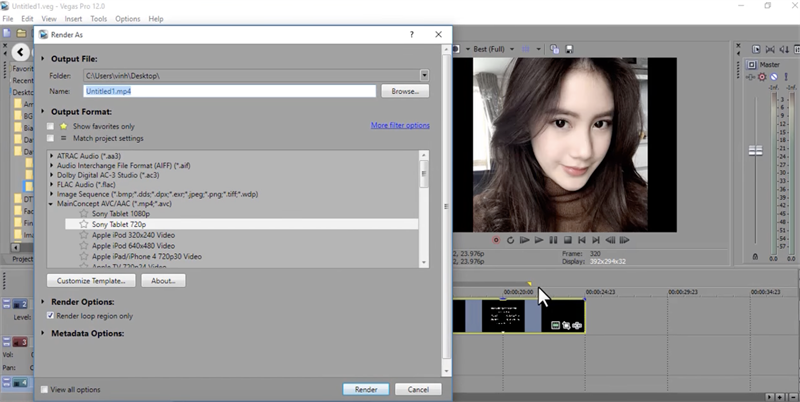Click the Go to Start transport icon

point(581,240)
